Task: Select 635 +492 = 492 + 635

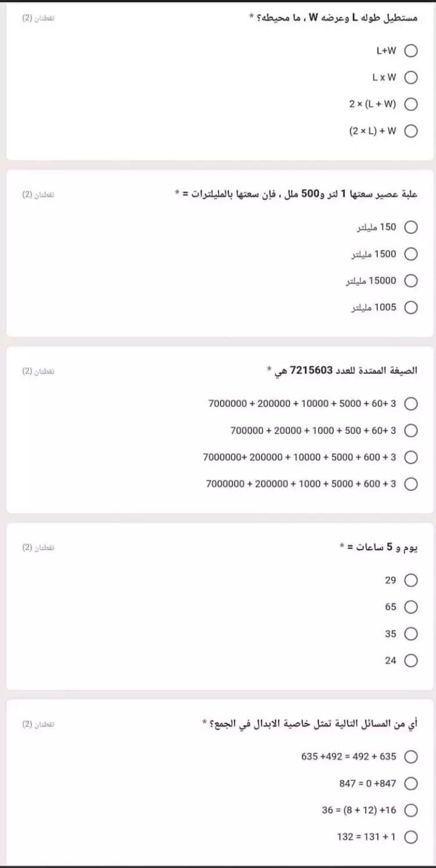Action: coord(410,757)
